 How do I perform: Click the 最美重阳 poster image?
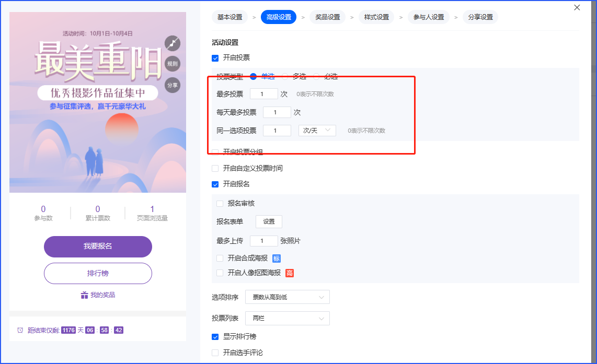pyautogui.click(x=98, y=102)
